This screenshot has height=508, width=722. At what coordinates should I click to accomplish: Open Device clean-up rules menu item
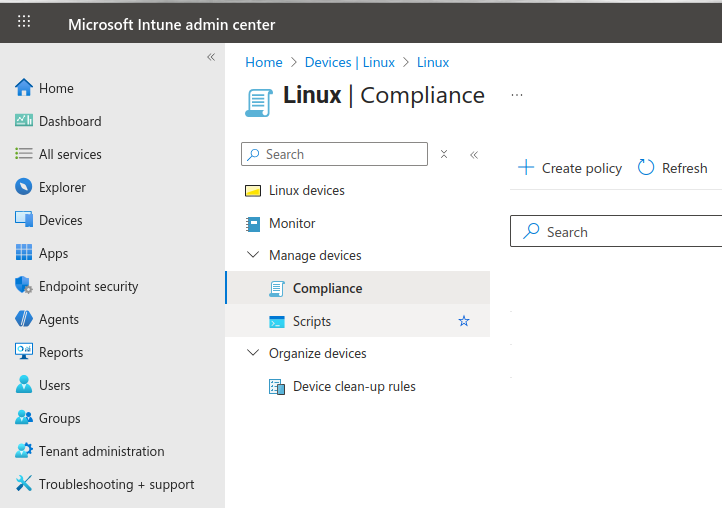click(x=354, y=386)
